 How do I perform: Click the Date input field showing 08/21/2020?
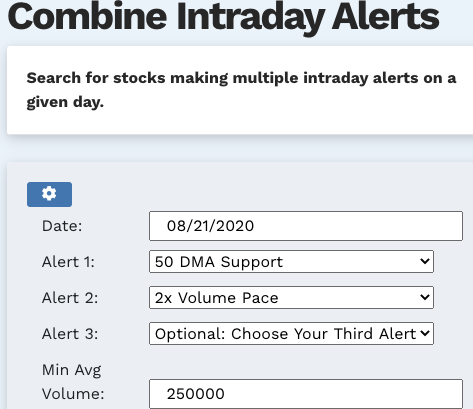[x=306, y=226]
